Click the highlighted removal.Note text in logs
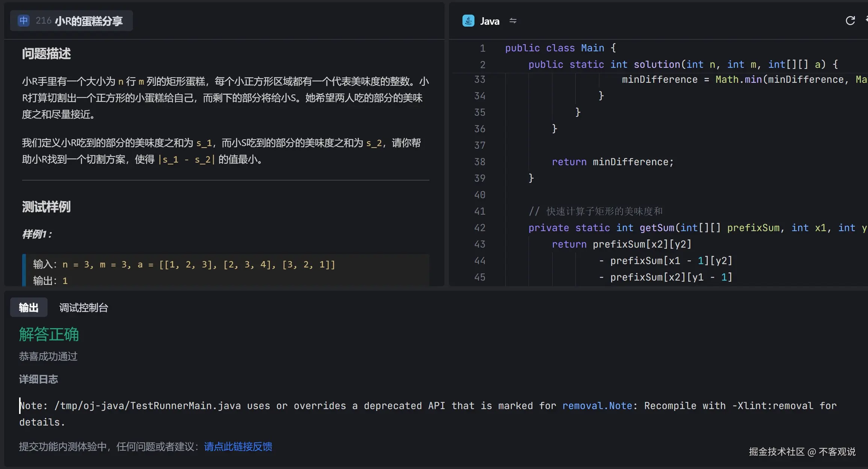 (597, 405)
